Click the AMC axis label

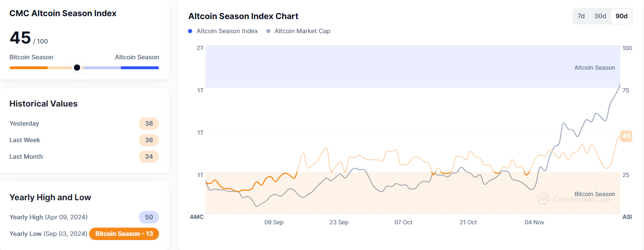point(197,217)
